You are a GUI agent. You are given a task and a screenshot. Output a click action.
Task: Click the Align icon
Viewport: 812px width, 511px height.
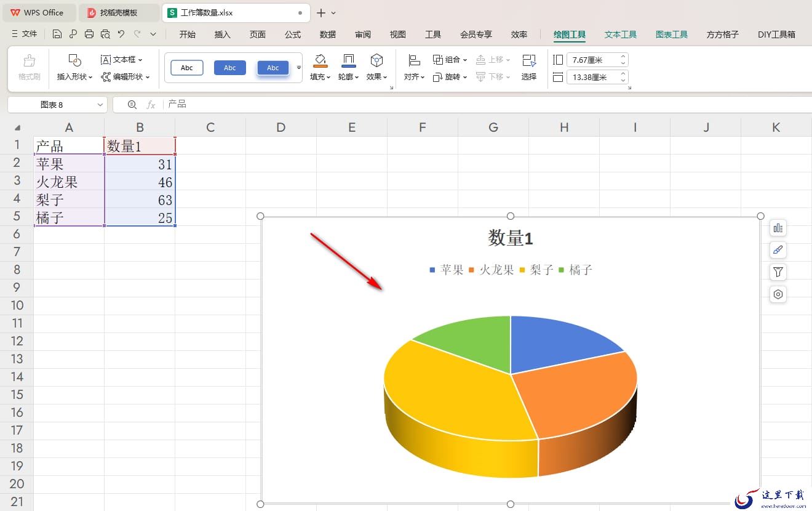point(414,60)
